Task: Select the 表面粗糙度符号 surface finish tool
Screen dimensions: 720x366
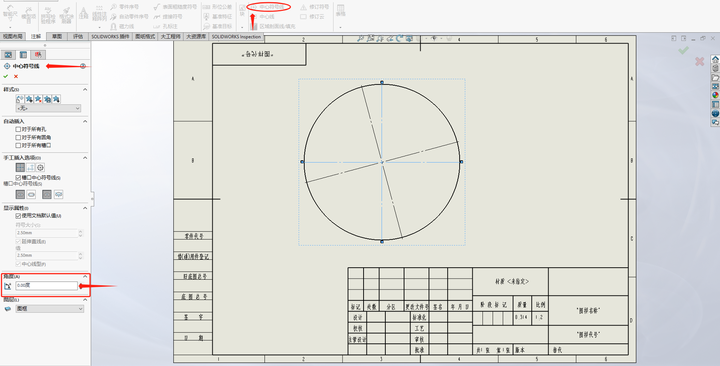Action: [x=175, y=7]
